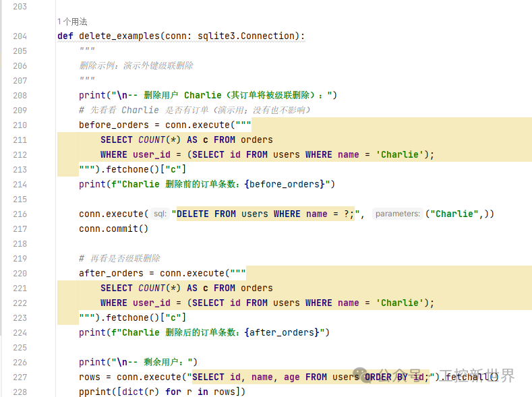The height and width of the screenshot is (397, 532).
Task: Click the conn.commit() call
Action: tap(113, 228)
